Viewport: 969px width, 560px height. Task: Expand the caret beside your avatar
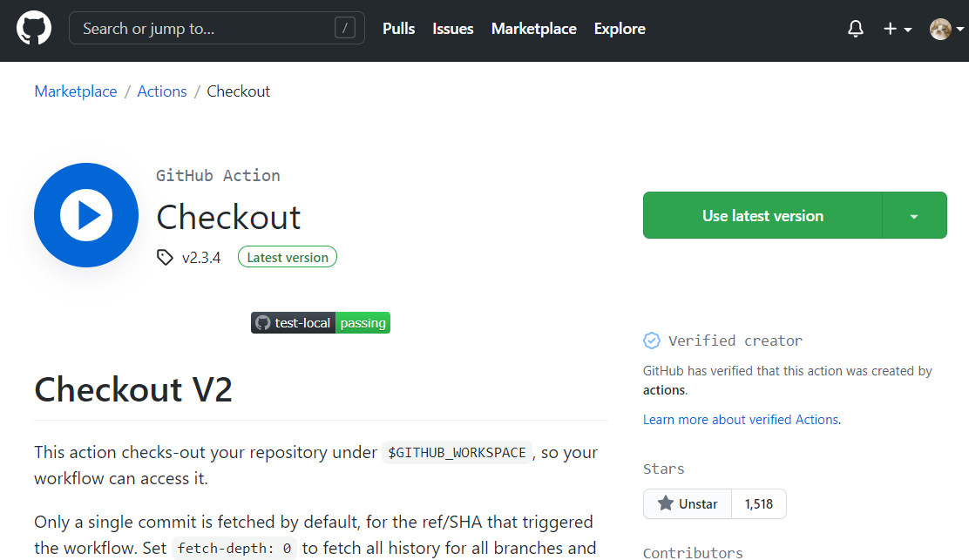tap(960, 28)
